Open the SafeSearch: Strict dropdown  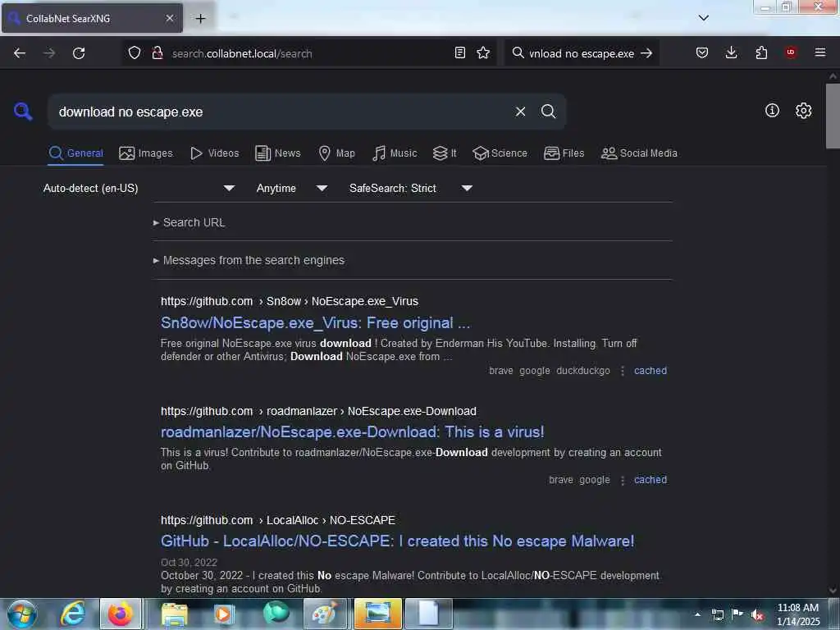(x=411, y=188)
